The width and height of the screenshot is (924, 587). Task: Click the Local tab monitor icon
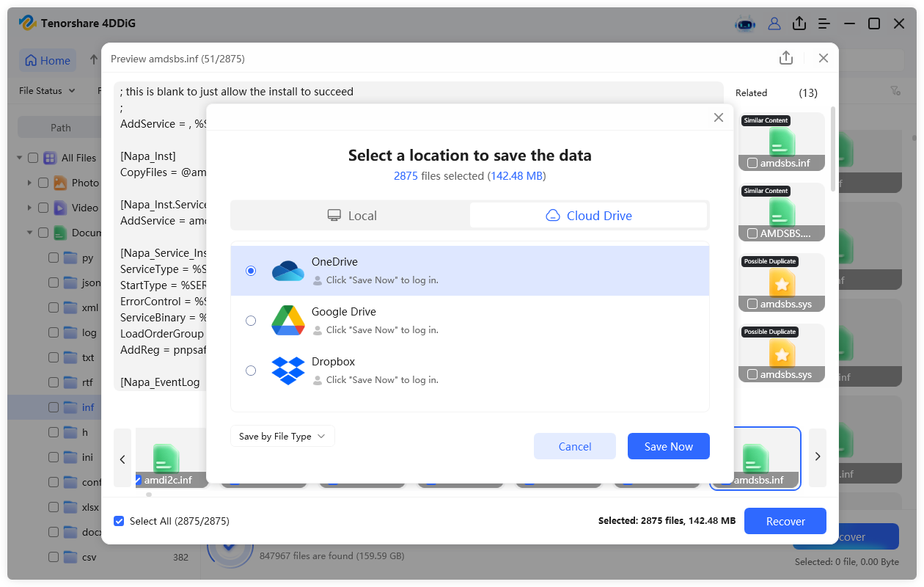334,216
